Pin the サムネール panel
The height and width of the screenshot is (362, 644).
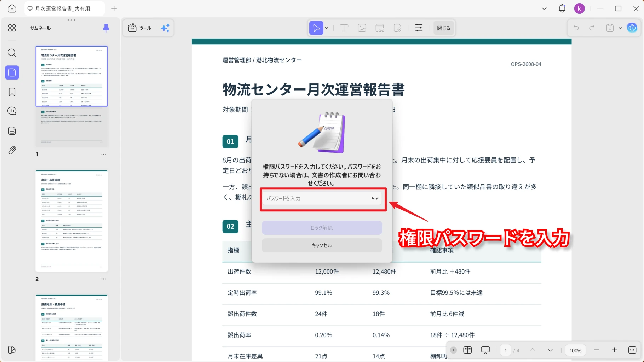[x=106, y=28]
